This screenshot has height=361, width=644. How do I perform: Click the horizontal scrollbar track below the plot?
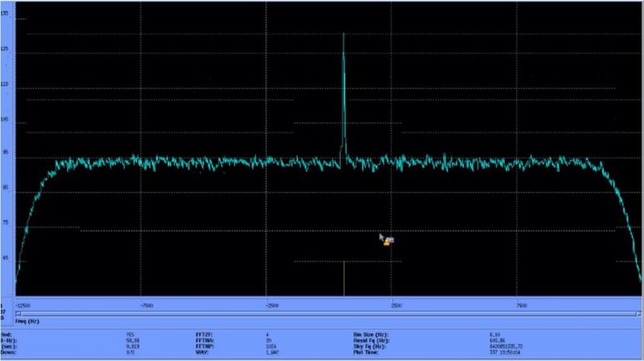click(322, 313)
